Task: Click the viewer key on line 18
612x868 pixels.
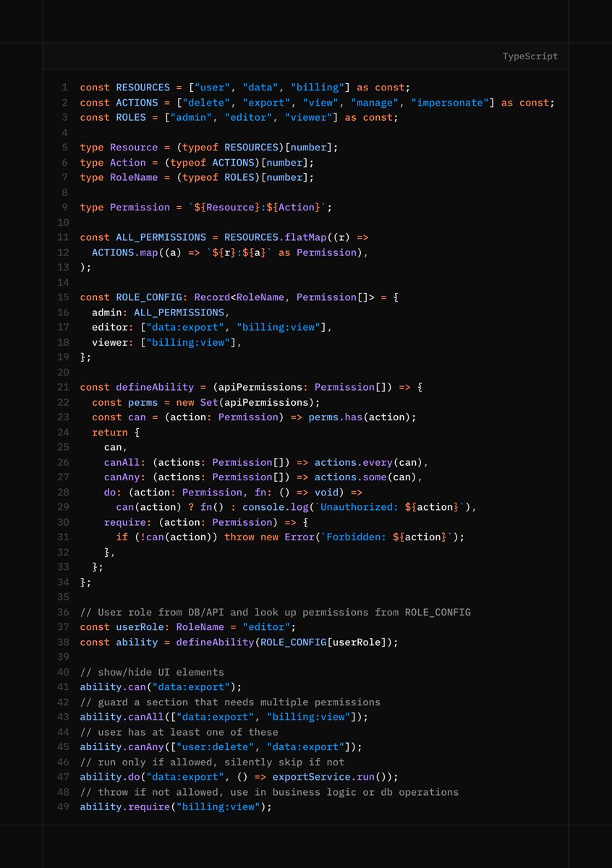Action: pyautogui.click(x=110, y=342)
